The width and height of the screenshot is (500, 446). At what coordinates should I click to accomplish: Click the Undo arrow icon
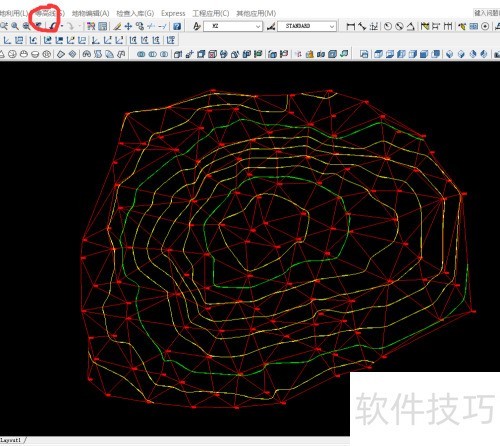pyautogui.click(x=52, y=26)
